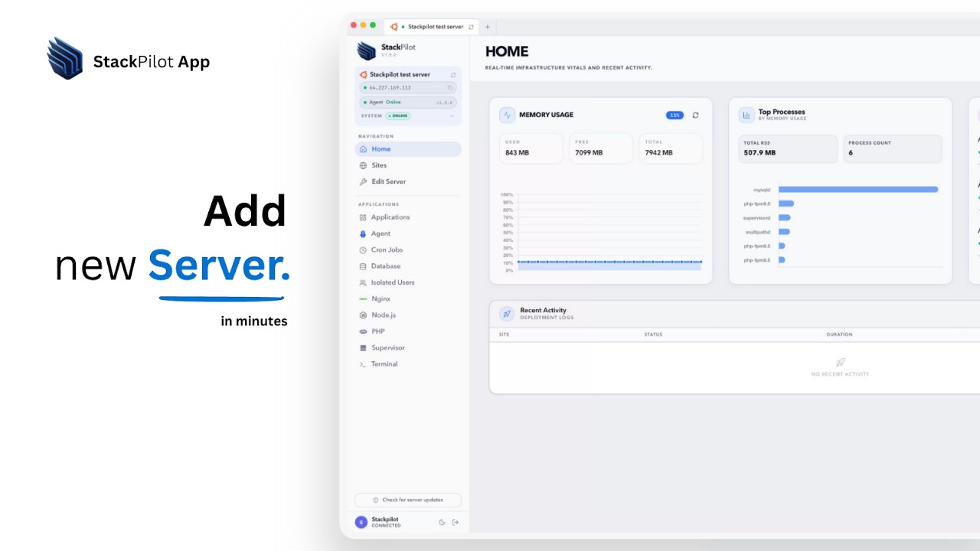Click the Memory Usage pulse icon

(x=507, y=115)
